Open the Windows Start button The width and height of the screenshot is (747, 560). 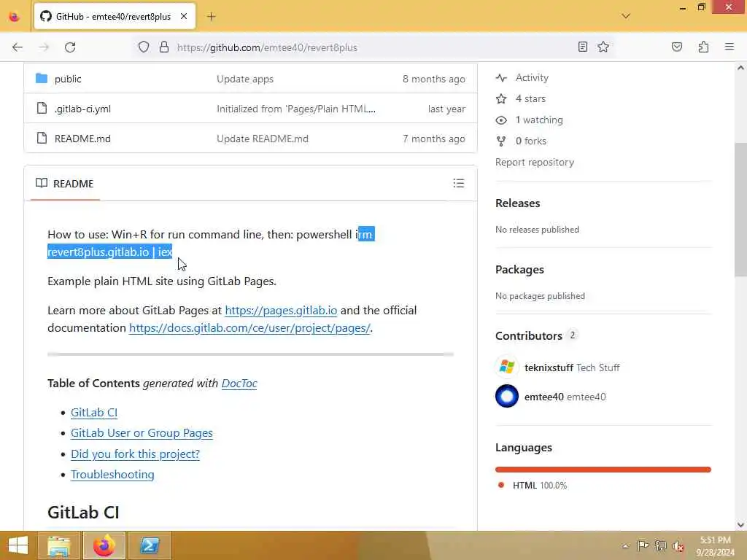[x=18, y=545]
